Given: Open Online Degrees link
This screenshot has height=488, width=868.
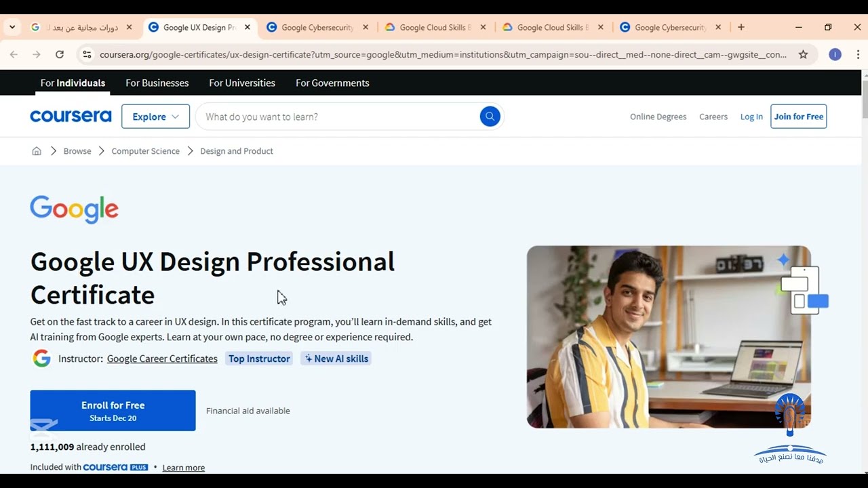Looking at the screenshot, I should 658,117.
